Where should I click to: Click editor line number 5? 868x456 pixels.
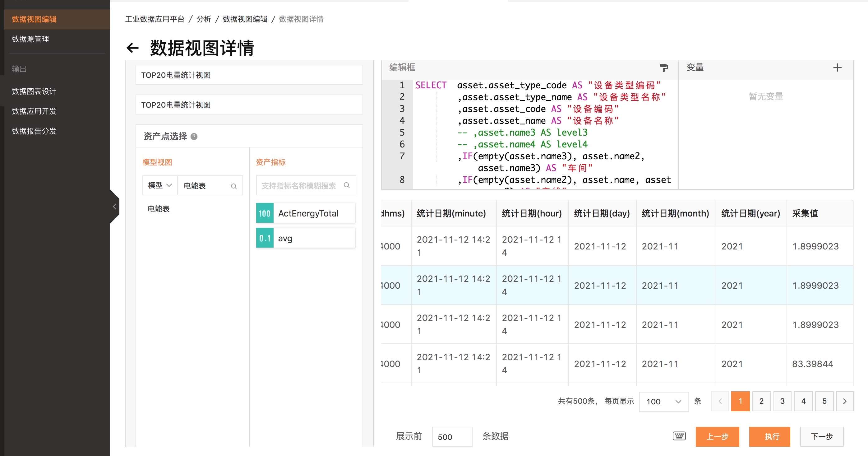tap(402, 133)
